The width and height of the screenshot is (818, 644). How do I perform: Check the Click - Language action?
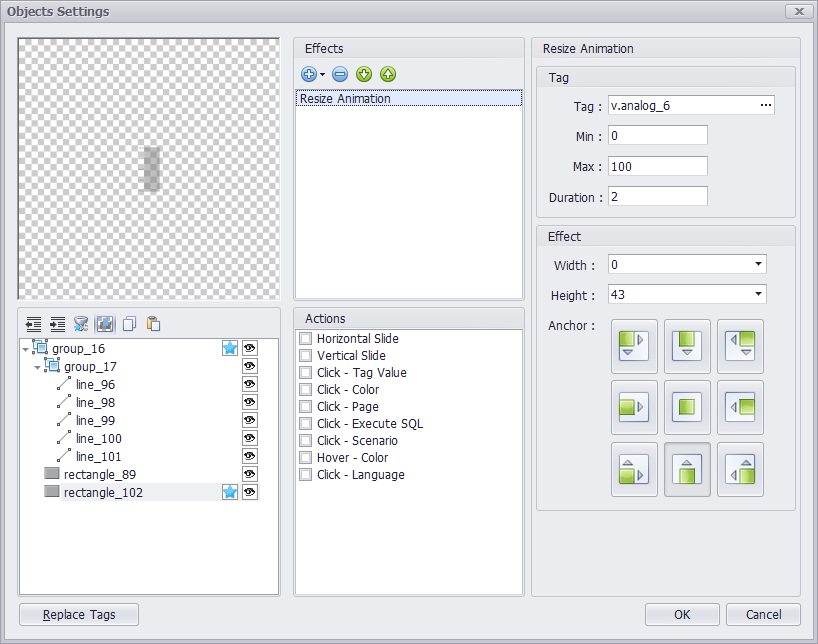(306, 474)
